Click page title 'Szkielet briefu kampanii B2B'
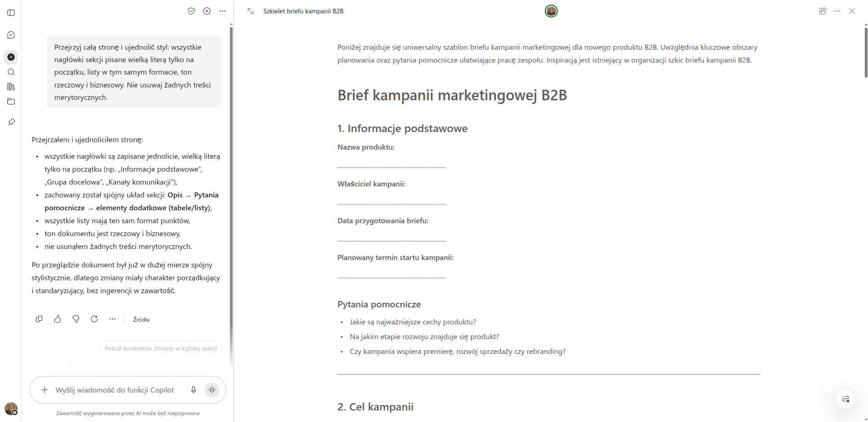This screenshot has height=422, width=868. tap(303, 11)
